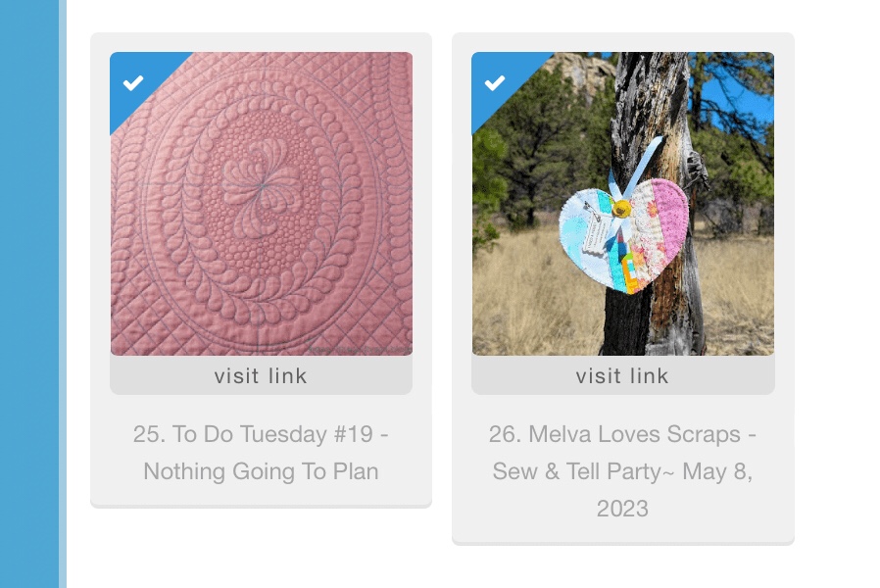Click the floral center motif of the pink quilt

coord(262,184)
